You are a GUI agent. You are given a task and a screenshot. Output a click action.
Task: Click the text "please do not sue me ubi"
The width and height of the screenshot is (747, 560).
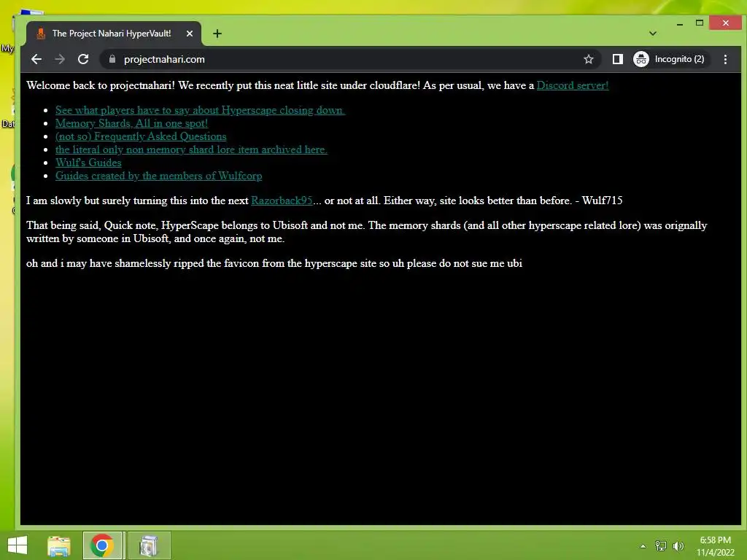click(465, 263)
